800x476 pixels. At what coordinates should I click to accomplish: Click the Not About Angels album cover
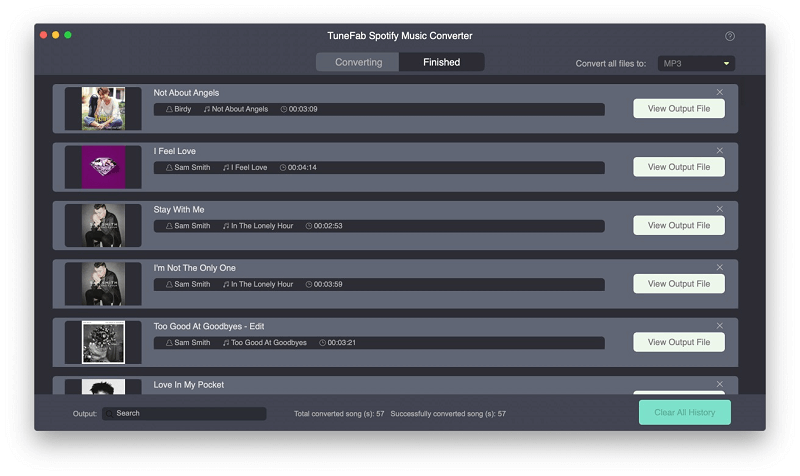(103, 108)
